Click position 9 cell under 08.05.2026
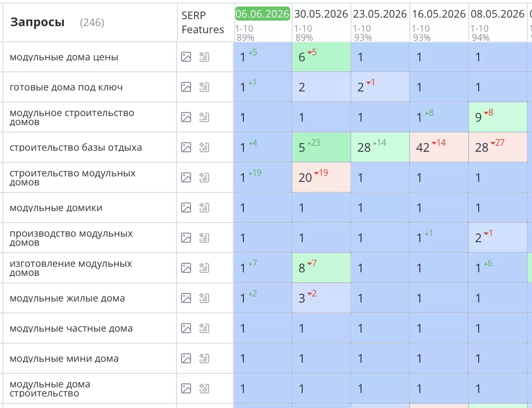 click(x=498, y=117)
